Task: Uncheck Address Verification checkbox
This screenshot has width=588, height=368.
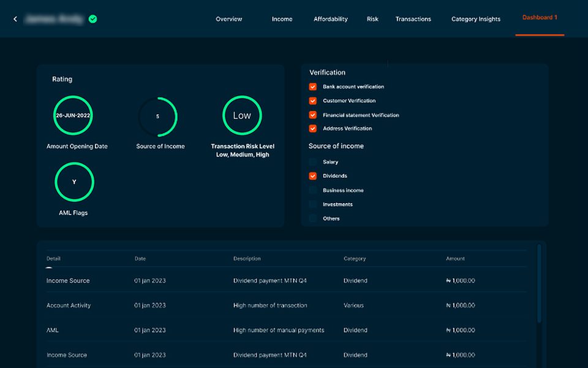Action: pos(313,128)
